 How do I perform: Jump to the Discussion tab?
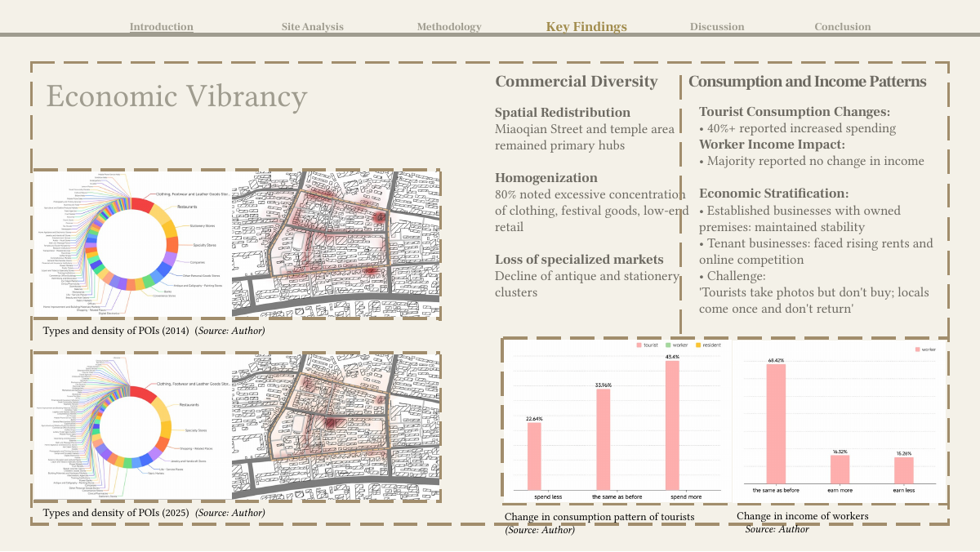717,27
